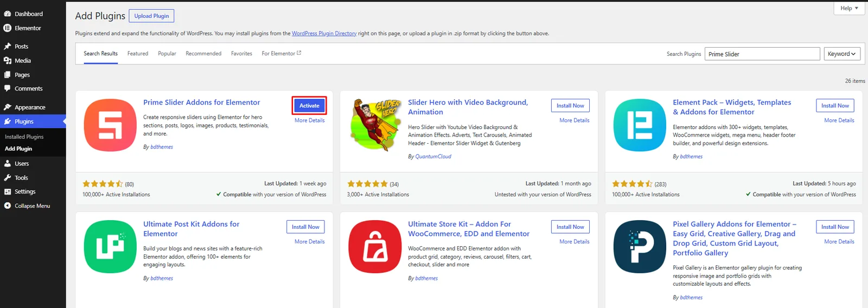The width and height of the screenshot is (868, 308).
Task: Click the Slider Hero with Video Background title
Action: 468,107
